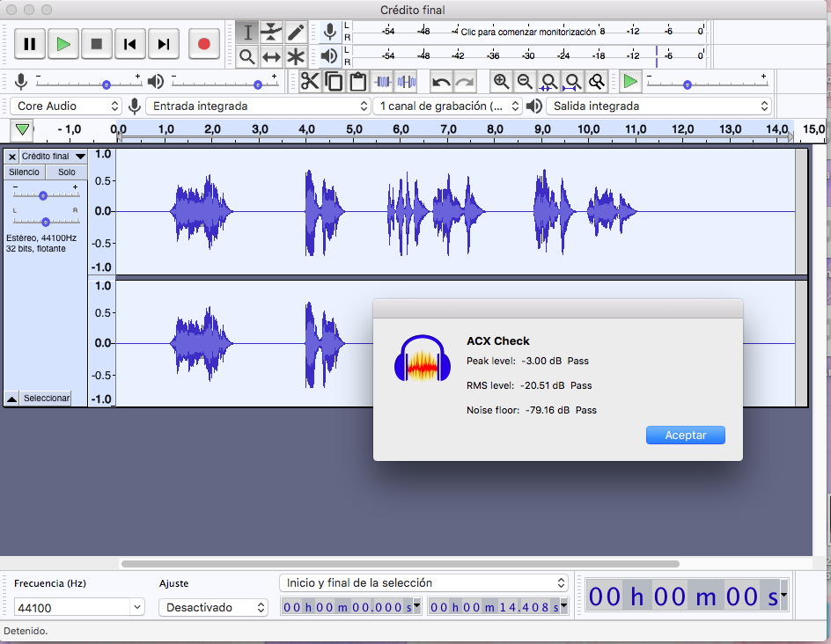Click the Seleccionar track button
Viewport: 831px width, 644px height.
[46, 399]
